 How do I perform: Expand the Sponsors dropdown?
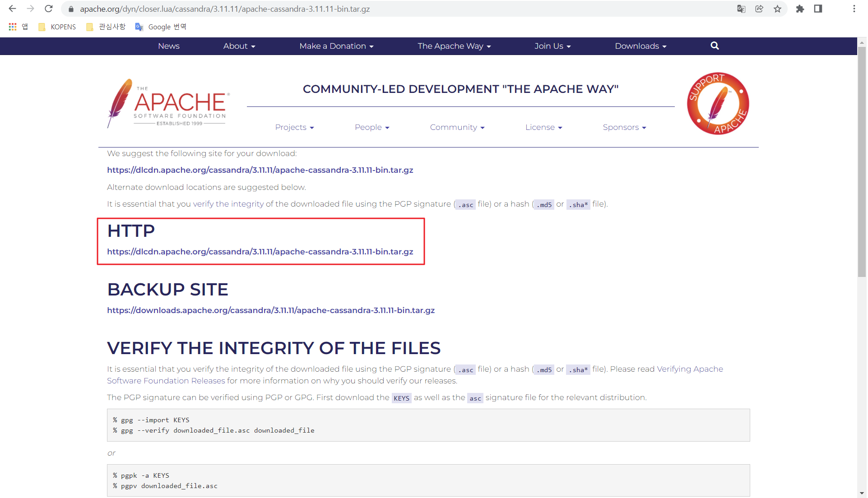[x=624, y=128]
